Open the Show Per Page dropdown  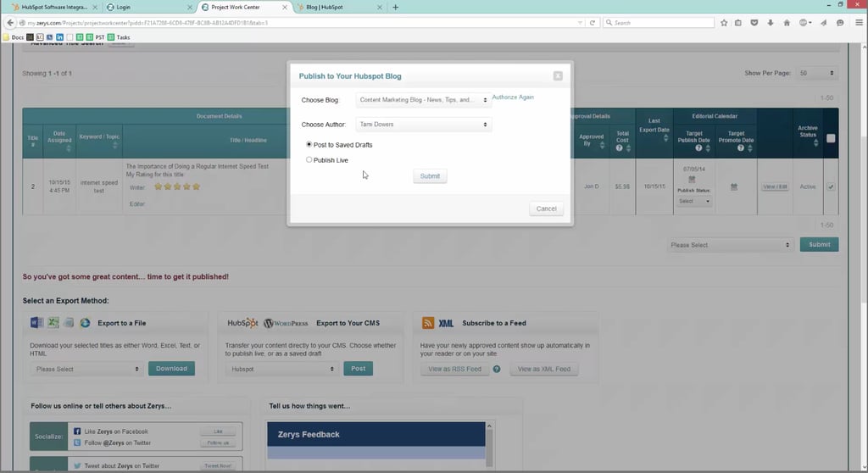pos(816,73)
